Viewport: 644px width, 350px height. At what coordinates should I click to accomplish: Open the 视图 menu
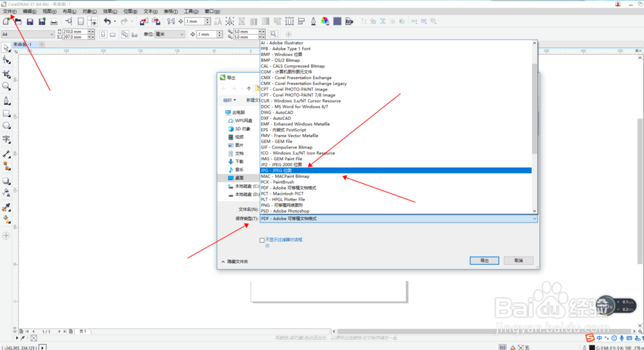[x=50, y=12]
